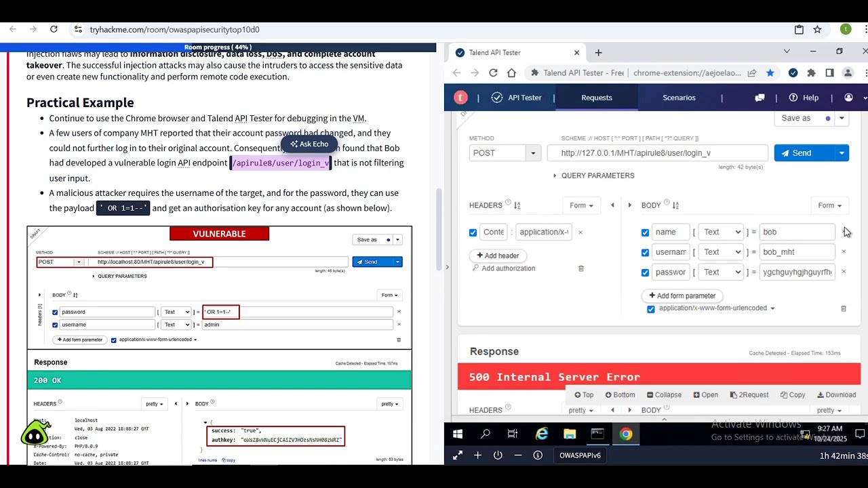Image resolution: width=868 pixels, height=488 pixels.
Task: Sort body parameters with the sort icon
Action: pyautogui.click(x=675, y=205)
